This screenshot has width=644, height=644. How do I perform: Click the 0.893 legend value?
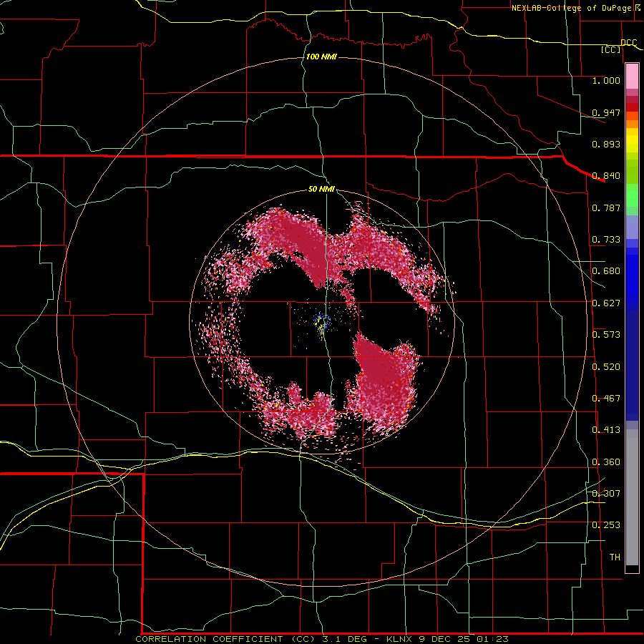click(x=606, y=144)
